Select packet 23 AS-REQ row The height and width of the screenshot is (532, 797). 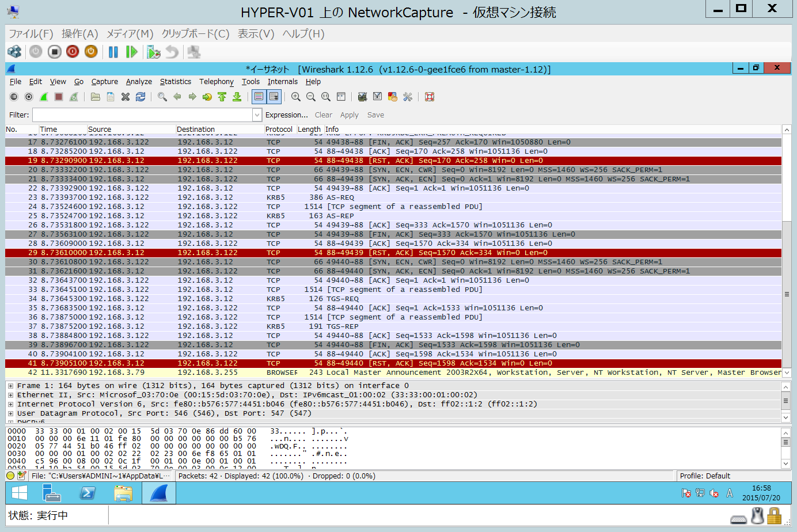coord(393,197)
